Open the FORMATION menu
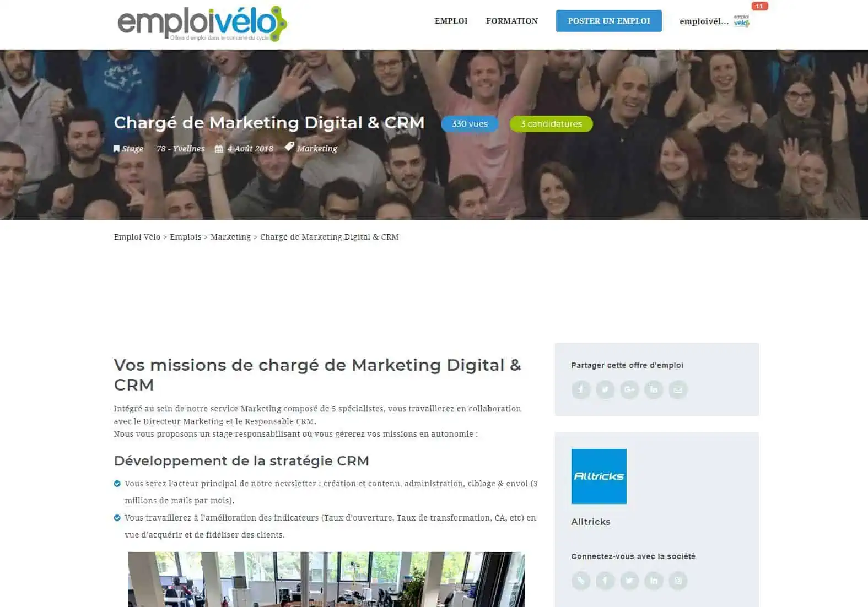868x607 pixels. click(512, 21)
